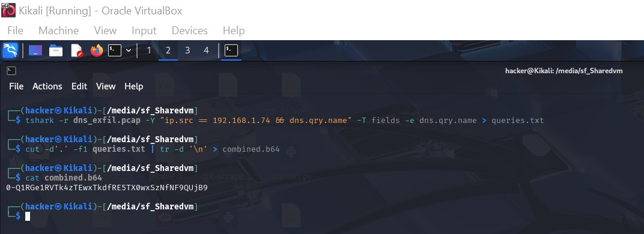Expand the terminal launcher dropdown arrow
The height and width of the screenshot is (234, 644).
[129, 50]
